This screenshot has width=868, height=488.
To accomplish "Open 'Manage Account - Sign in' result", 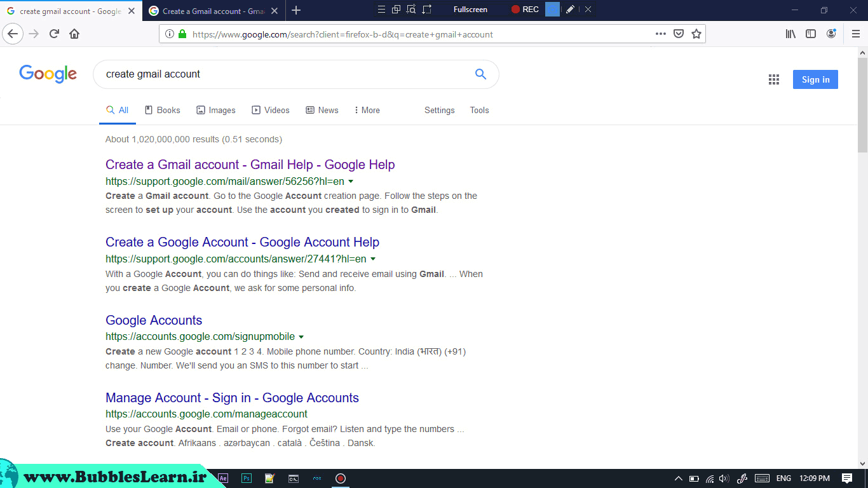I will click(232, 398).
